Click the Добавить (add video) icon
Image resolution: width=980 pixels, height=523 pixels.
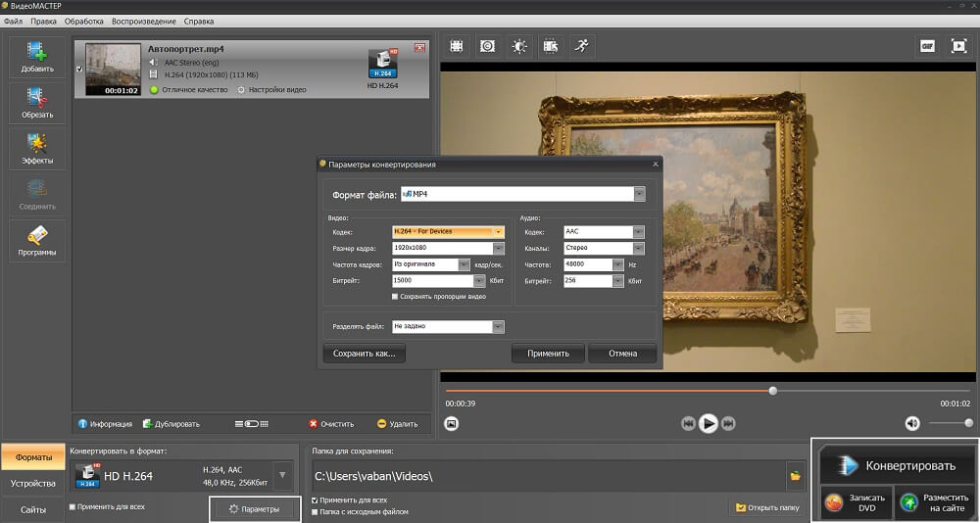pyautogui.click(x=37, y=57)
